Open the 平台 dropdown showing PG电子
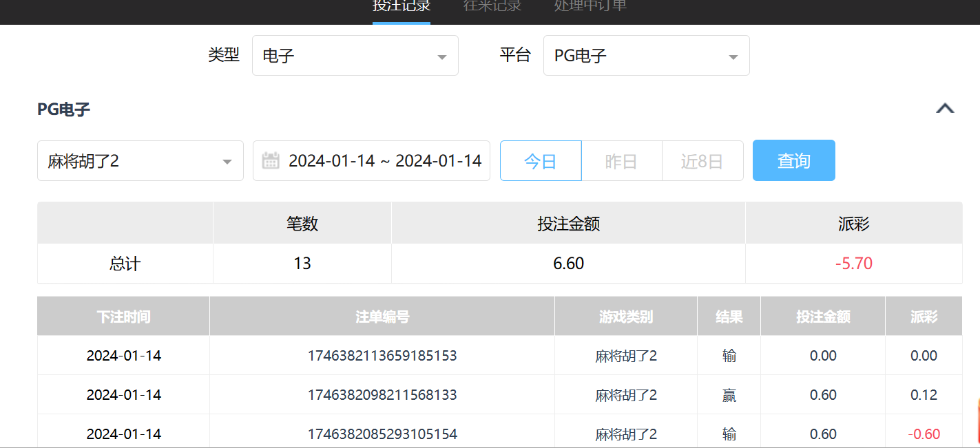This screenshot has height=448, width=980. (x=646, y=56)
